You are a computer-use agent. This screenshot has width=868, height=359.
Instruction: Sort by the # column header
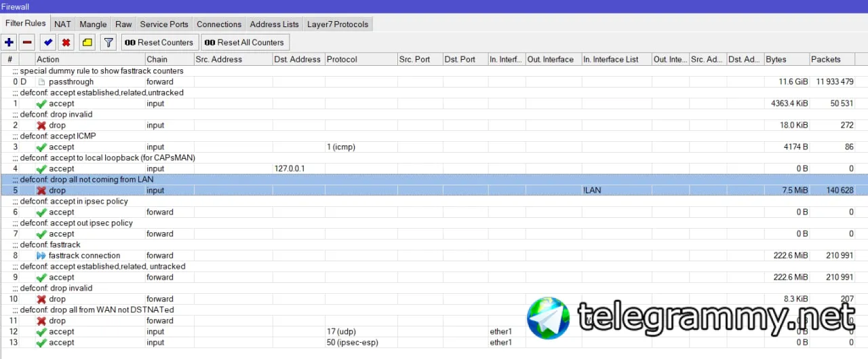pyautogui.click(x=9, y=59)
